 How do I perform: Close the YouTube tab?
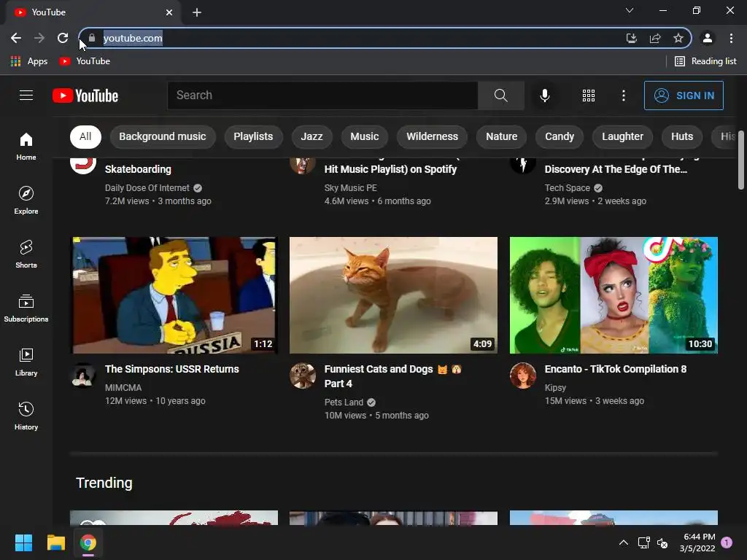169,12
